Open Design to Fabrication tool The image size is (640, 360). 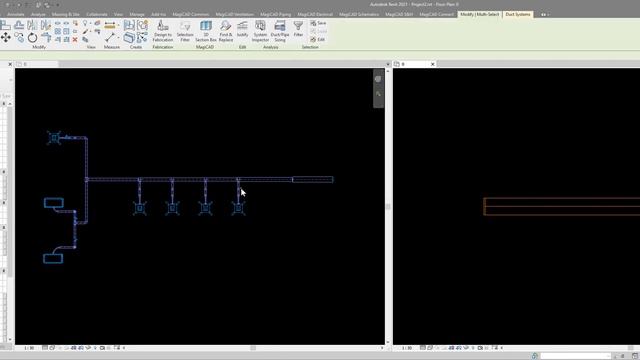coord(162,31)
